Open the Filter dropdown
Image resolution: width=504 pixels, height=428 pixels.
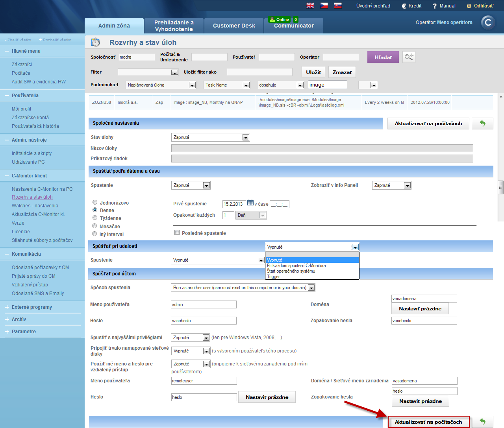point(148,72)
